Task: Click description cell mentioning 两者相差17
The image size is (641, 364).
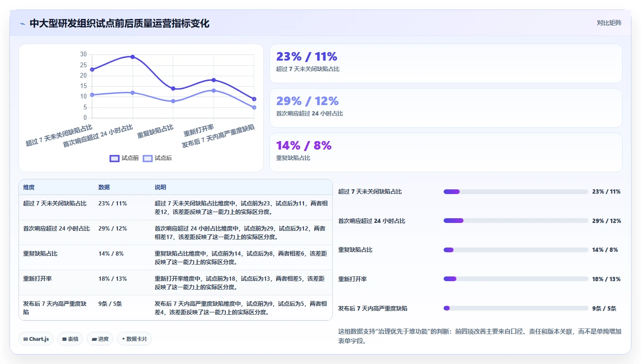Action: pos(240,233)
